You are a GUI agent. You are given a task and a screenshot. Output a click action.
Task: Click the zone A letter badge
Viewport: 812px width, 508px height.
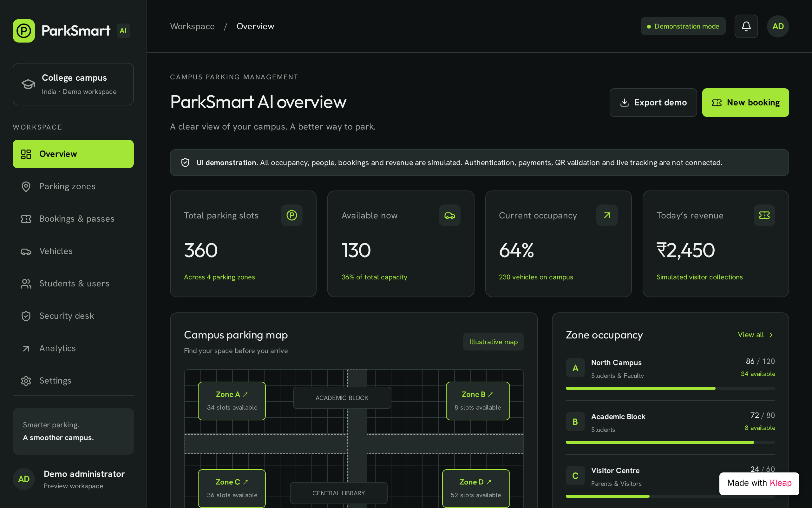pyautogui.click(x=575, y=368)
